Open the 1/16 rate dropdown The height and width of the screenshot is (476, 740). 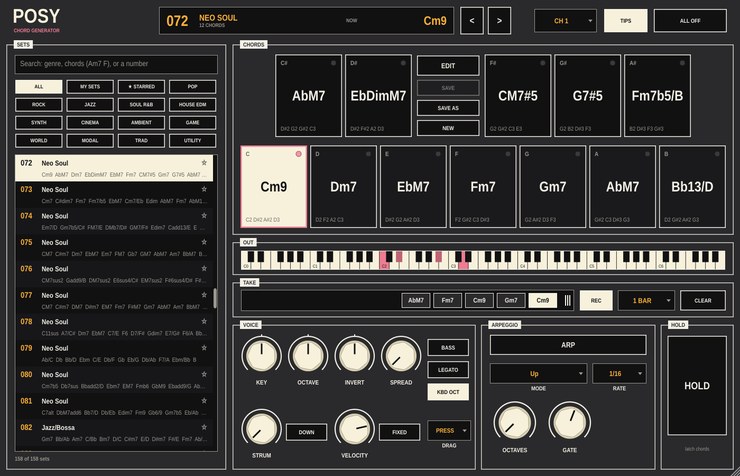(x=619, y=374)
